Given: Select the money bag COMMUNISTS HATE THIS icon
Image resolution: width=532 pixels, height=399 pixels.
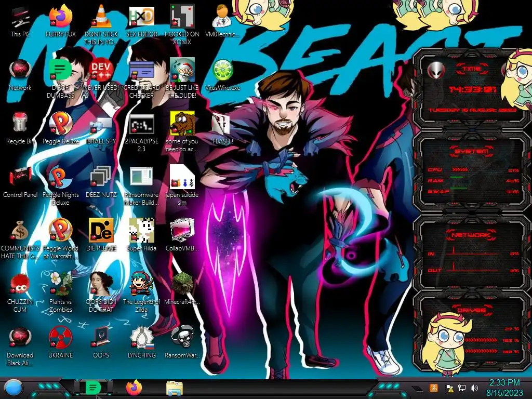Looking at the screenshot, I should [20, 239].
